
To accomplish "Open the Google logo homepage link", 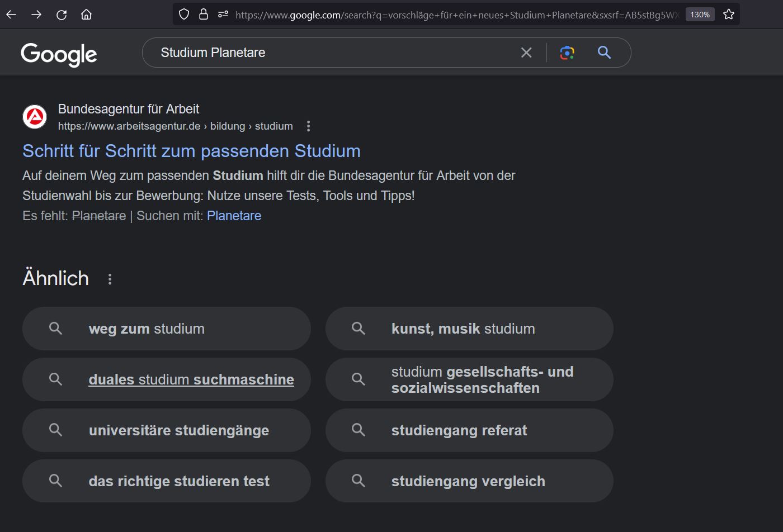I will (59, 54).
